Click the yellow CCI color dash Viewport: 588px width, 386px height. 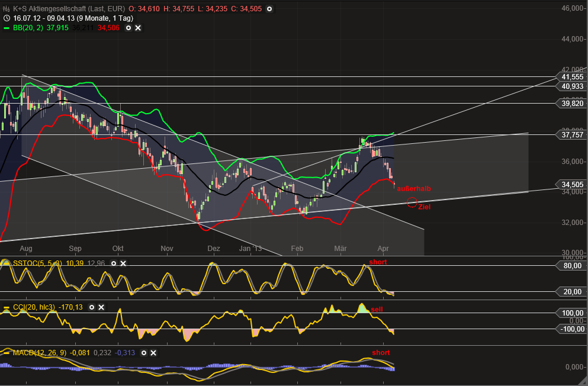[7, 308]
